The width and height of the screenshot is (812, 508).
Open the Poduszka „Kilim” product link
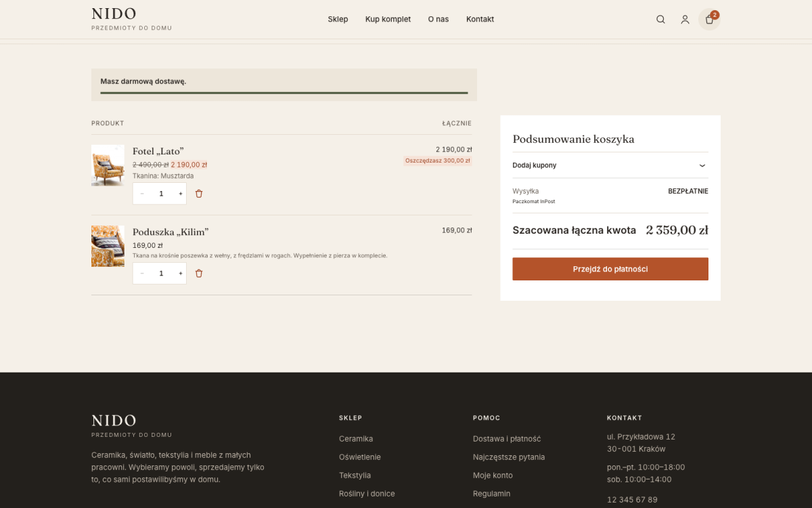(x=171, y=232)
